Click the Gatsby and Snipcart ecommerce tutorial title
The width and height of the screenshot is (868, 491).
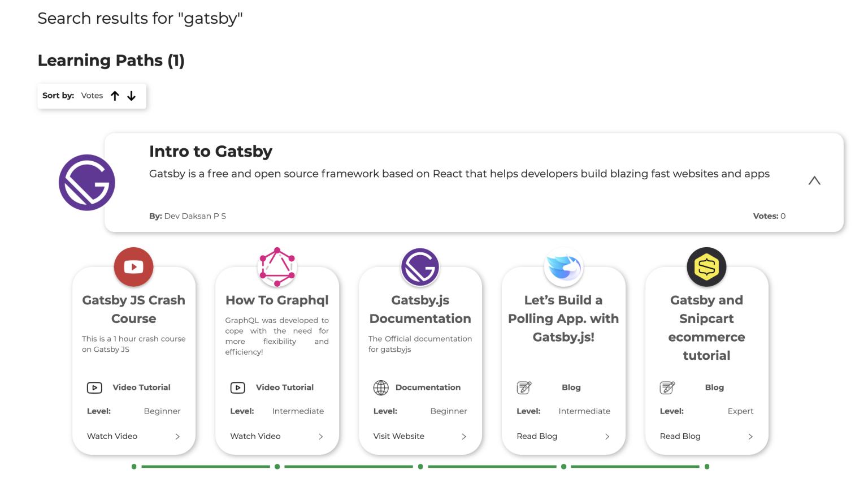pyautogui.click(x=706, y=328)
